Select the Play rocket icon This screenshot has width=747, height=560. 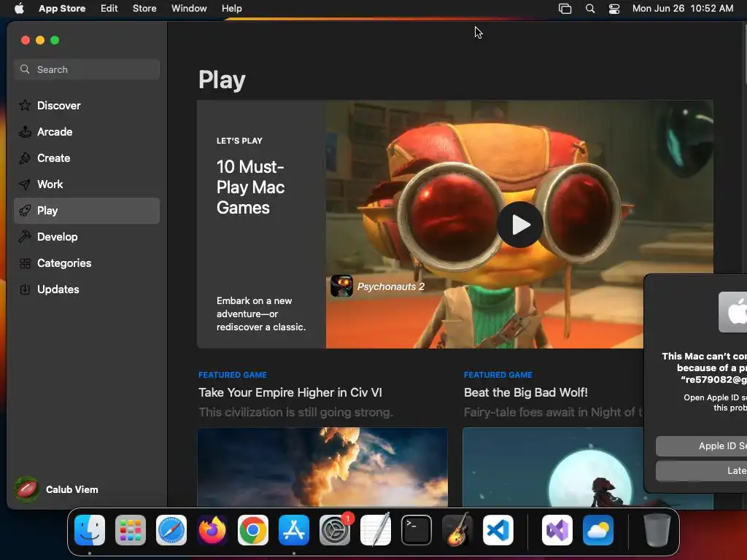tap(25, 211)
